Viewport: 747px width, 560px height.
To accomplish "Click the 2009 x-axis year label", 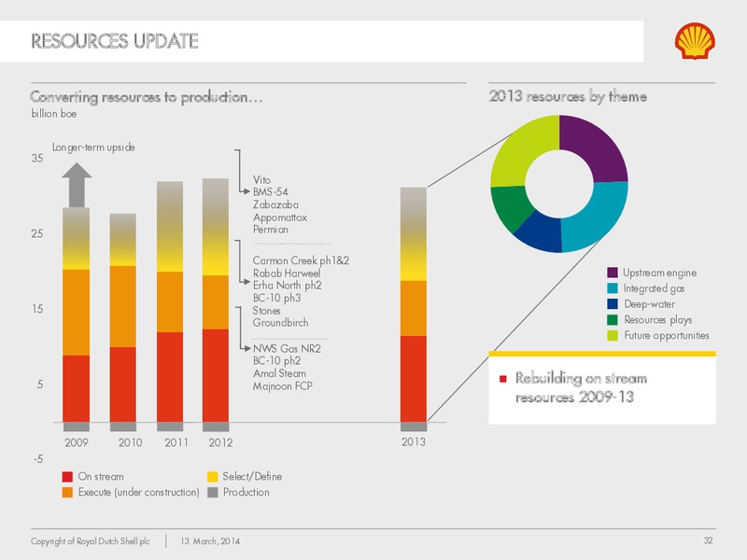I will coord(77,442).
